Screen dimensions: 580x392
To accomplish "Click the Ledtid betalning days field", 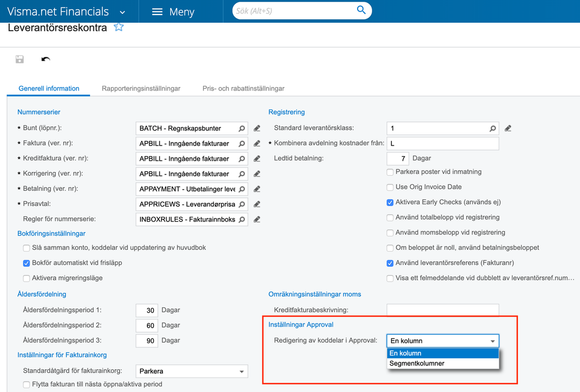I will 398,158.
